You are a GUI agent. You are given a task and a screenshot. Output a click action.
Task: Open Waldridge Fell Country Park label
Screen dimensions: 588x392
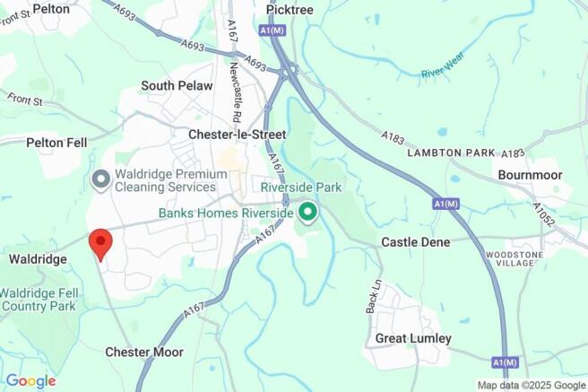pyautogui.click(x=39, y=300)
